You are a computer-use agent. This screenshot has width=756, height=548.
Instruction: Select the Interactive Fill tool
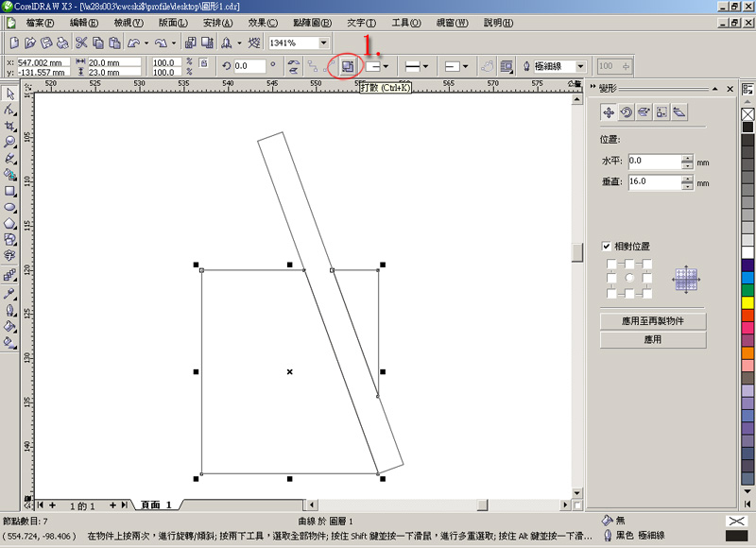tap(9, 343)
